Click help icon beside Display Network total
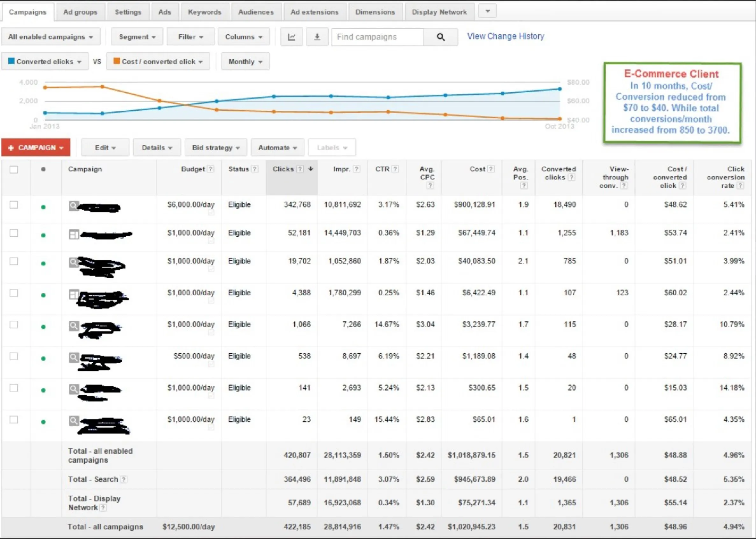Viewport: 756px width, 539px height. click(103, 508)
